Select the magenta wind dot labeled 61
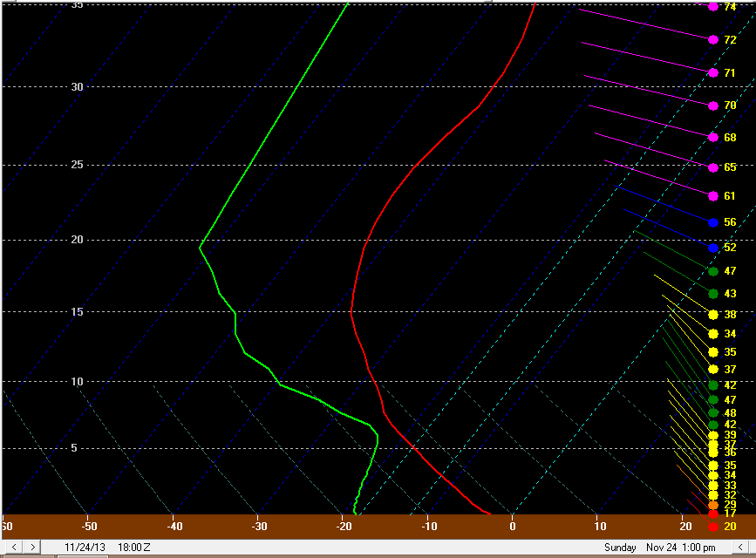Screen dimensions: 756x558 (x=713, y=196)
